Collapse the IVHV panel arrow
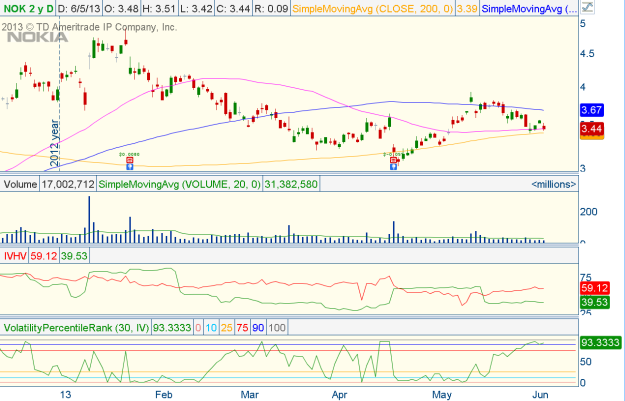 587,256
